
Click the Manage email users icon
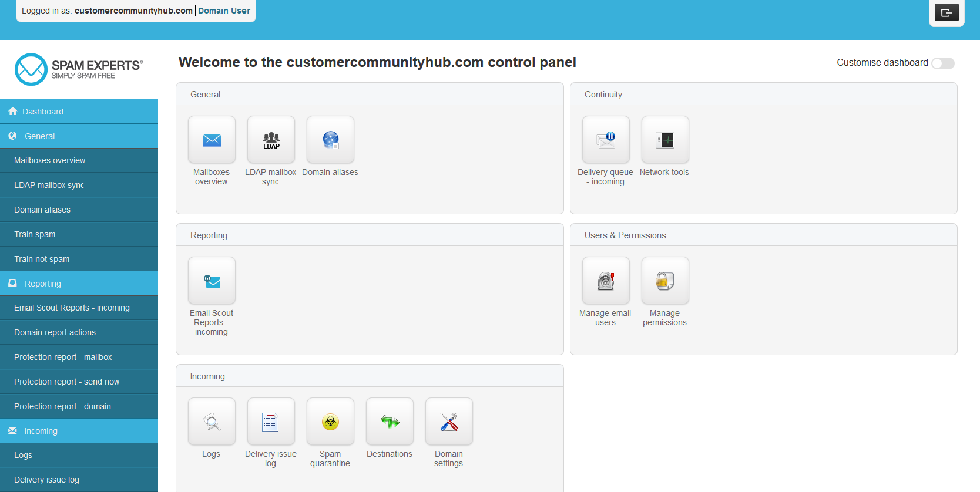tap(606, 281)
